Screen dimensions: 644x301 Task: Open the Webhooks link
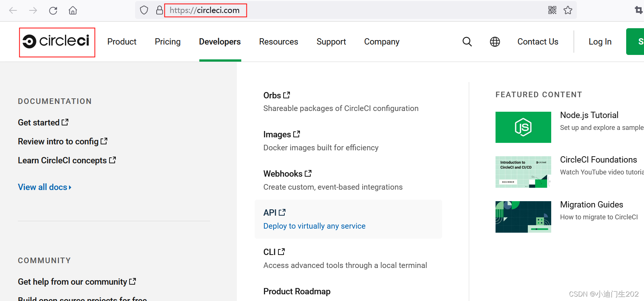pos(283,174)
